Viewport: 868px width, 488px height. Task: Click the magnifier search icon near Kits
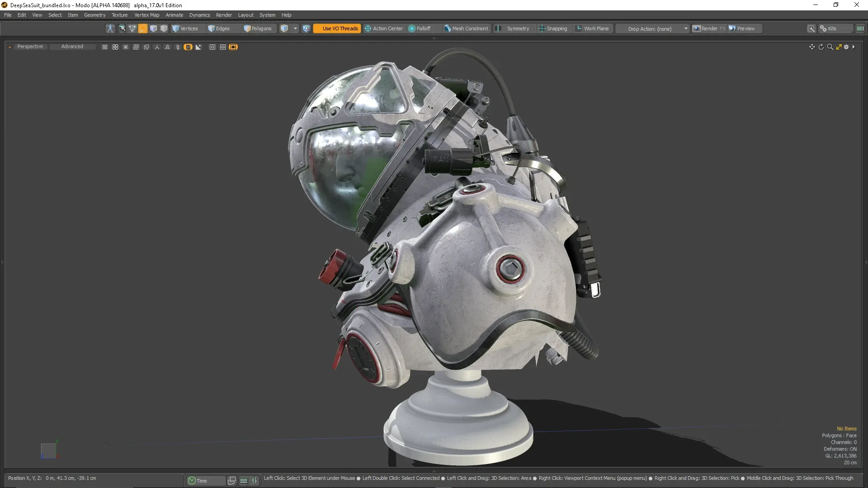pyautogui.click(x=811, y=28)
